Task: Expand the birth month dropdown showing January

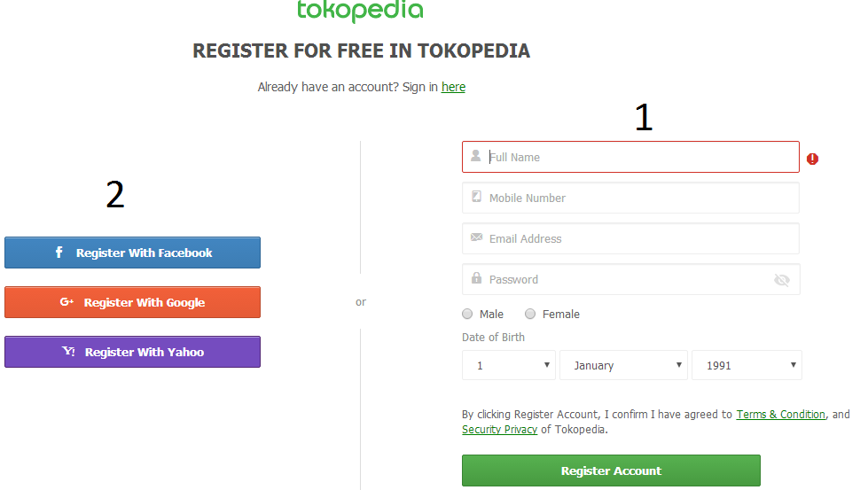Action: 623,365
